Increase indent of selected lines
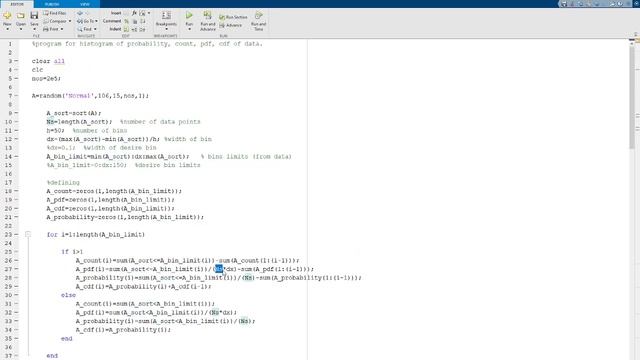 click(135, 29)
